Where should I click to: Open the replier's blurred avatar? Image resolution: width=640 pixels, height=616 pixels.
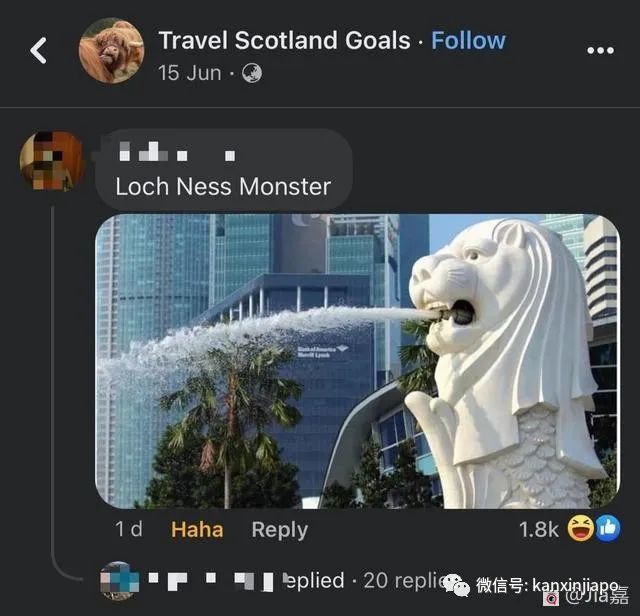pos(119,580)
